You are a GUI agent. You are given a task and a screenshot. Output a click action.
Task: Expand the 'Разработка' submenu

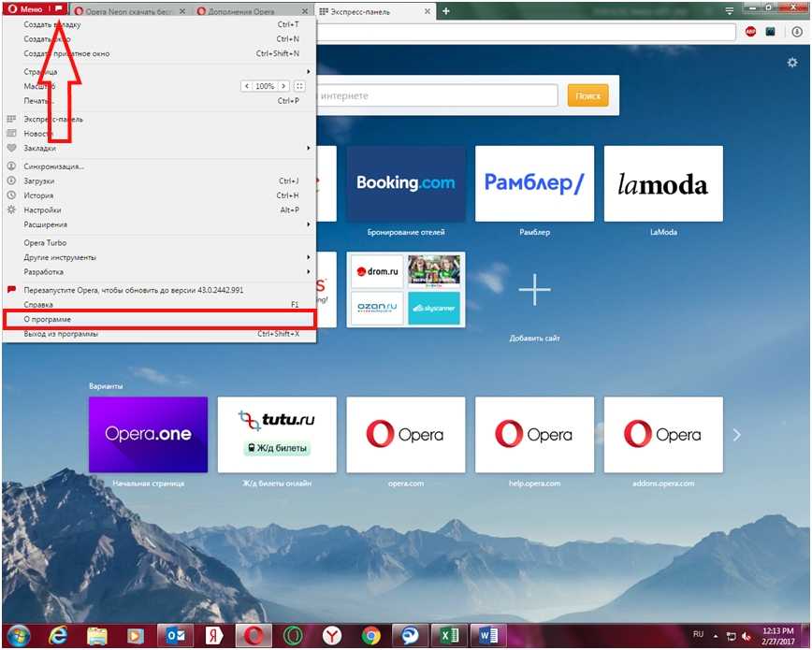pyautogui.click(x=159, y=272)
